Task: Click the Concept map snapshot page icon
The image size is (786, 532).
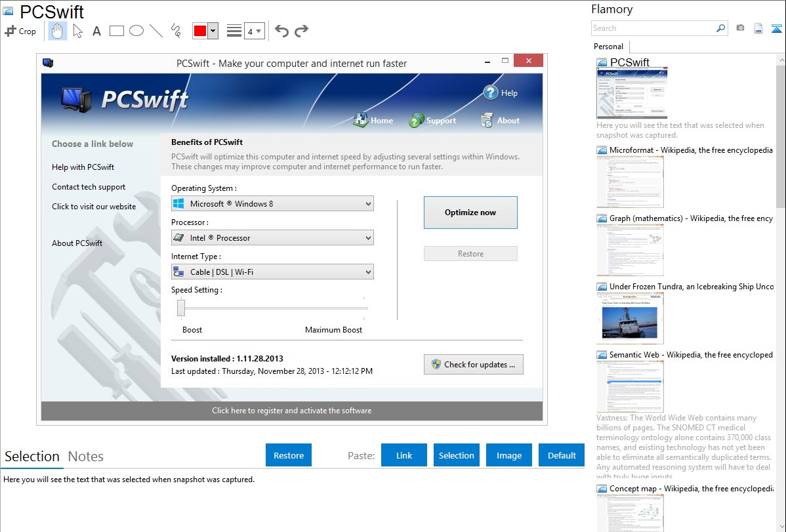Action: click(602, 488)
